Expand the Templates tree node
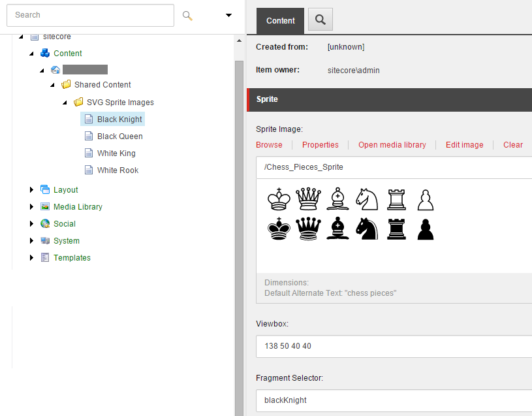 pos(31,258)
